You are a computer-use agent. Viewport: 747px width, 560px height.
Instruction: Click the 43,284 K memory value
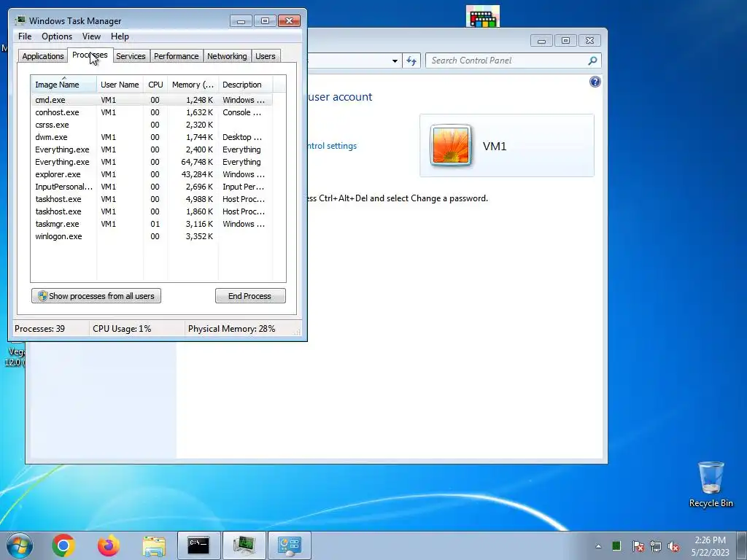[x=197, y=174]
